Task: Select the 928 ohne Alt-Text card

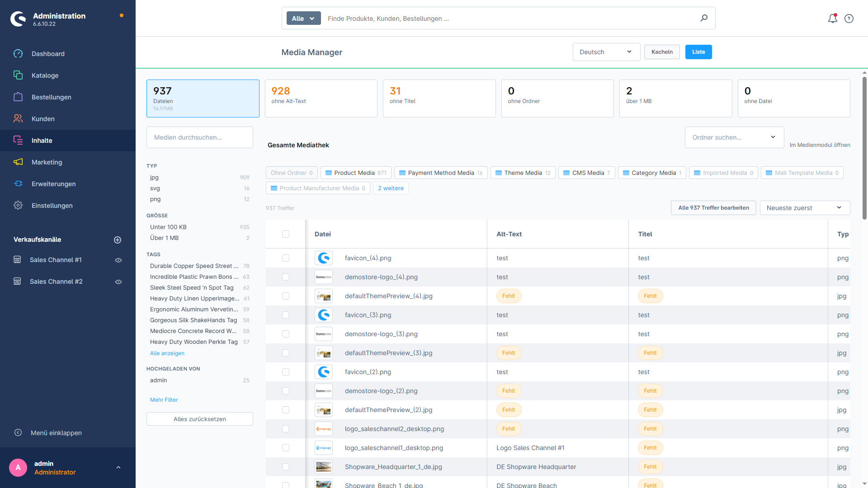Action: click(321, 99)
